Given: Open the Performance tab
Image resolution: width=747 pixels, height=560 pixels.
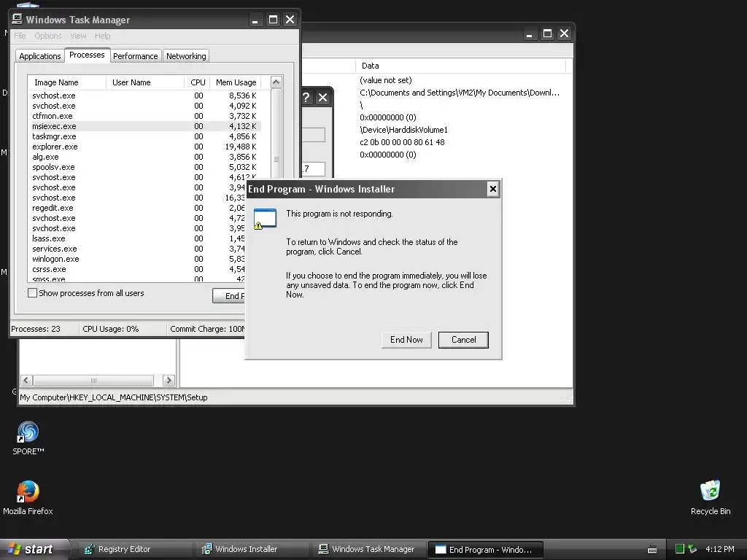Looking at the screenshot, I should coord(135,56).
